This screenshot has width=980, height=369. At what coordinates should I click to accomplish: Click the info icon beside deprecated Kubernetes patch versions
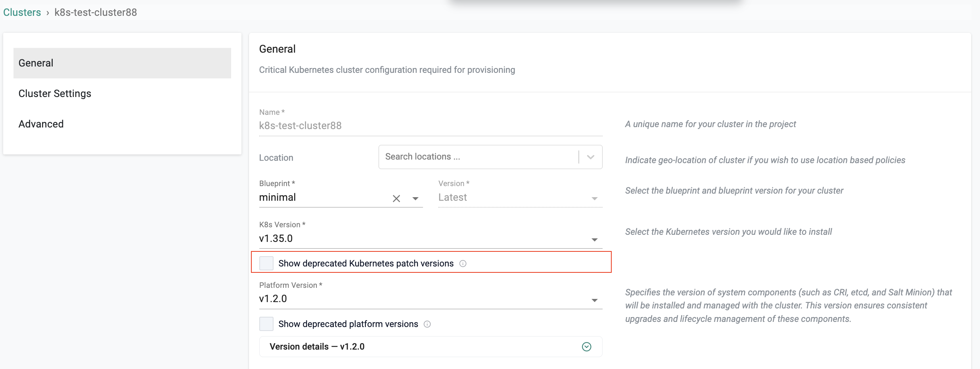pos(463,264)
